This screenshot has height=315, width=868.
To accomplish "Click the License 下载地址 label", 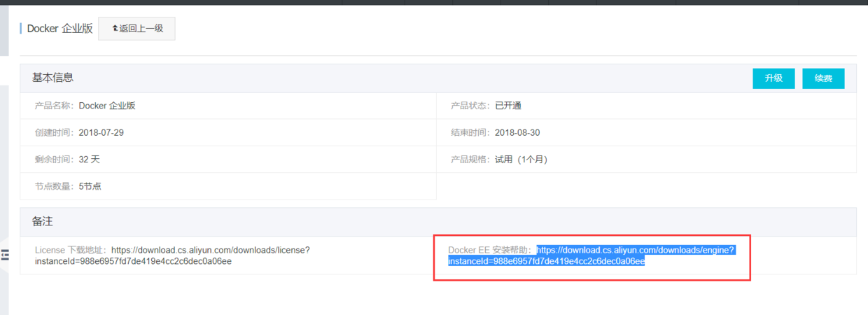I will pyautogui.click(x=71, y=250).
